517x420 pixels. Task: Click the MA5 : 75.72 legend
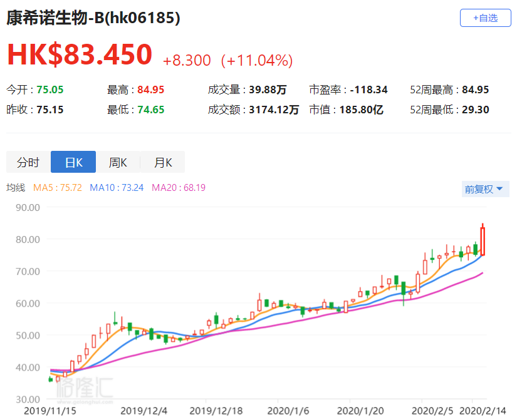(x=58, y=188)
